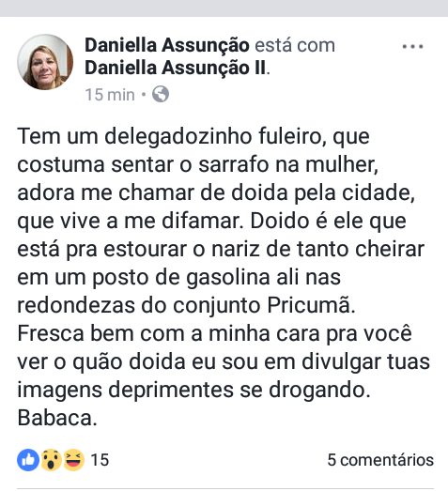This screenshot has height=491, width=448.
Task: Open the author's profile picture
Action: pos(45,62)
